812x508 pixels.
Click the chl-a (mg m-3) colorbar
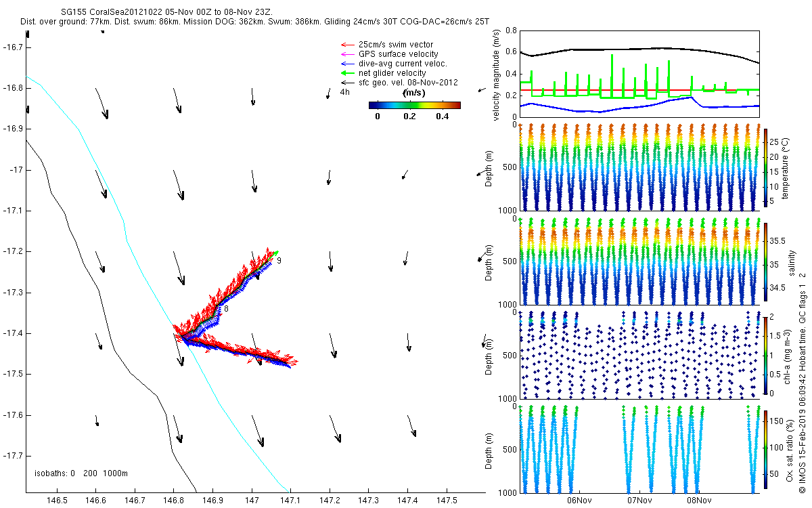coord(765,356)
